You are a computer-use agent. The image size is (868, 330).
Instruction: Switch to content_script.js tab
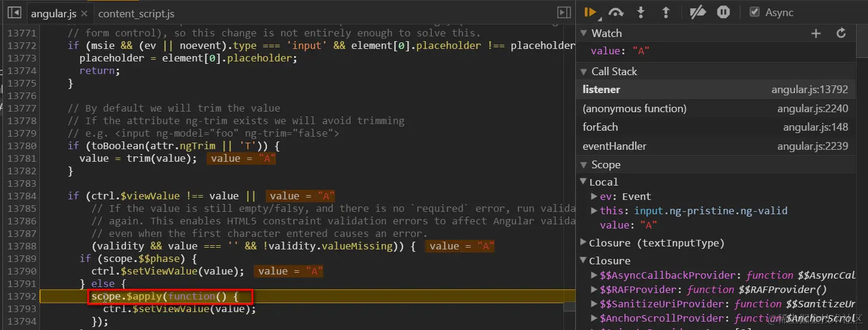(x=136, y=13)
